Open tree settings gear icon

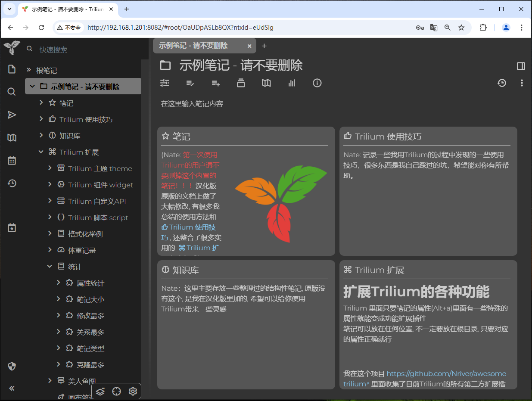tap(133, 391)
